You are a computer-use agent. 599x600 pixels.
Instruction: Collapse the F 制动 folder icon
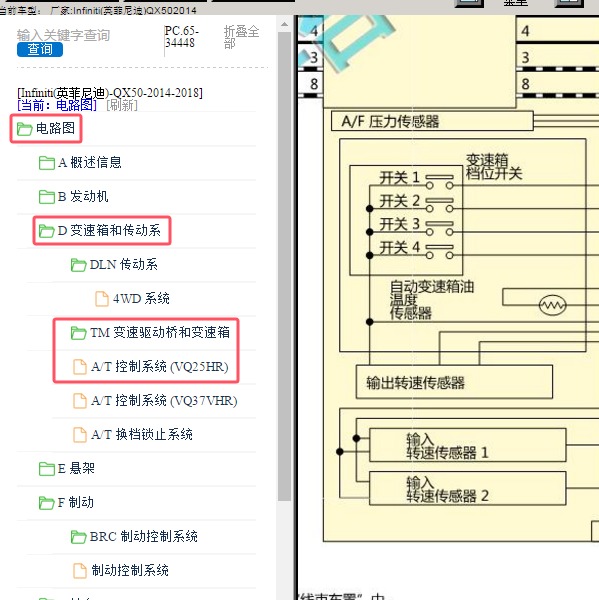click(x=47, y=503)
